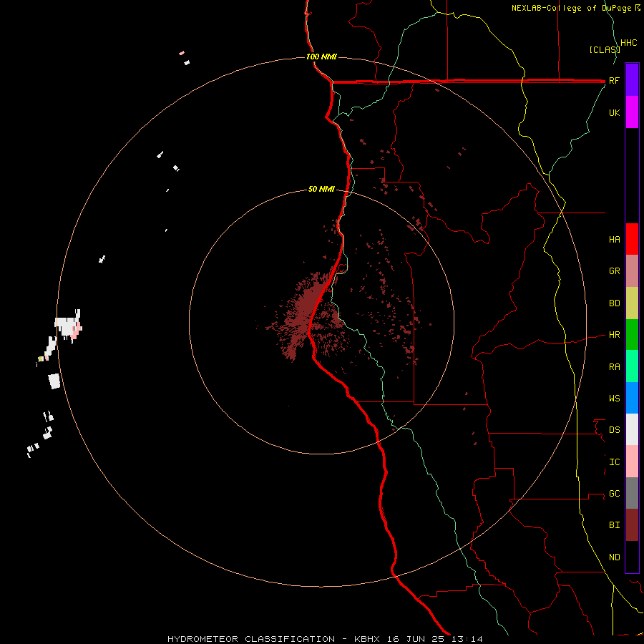
Task: Click the IC light-pink legend swatch
Action: pos(632,462)
